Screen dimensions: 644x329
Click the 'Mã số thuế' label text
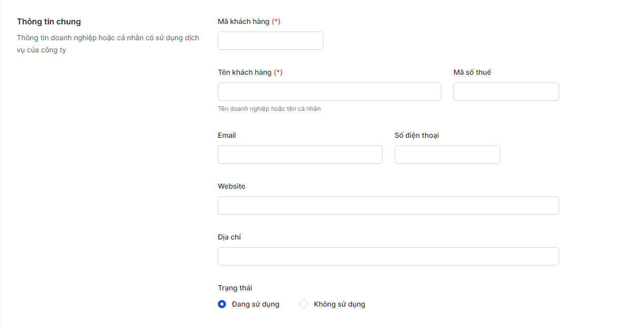(472, 72)
